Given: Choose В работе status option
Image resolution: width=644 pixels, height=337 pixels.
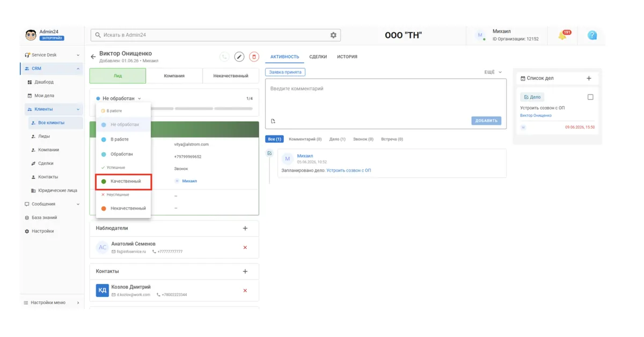Looking at the screenshot, I should click(x=123, y=140).
